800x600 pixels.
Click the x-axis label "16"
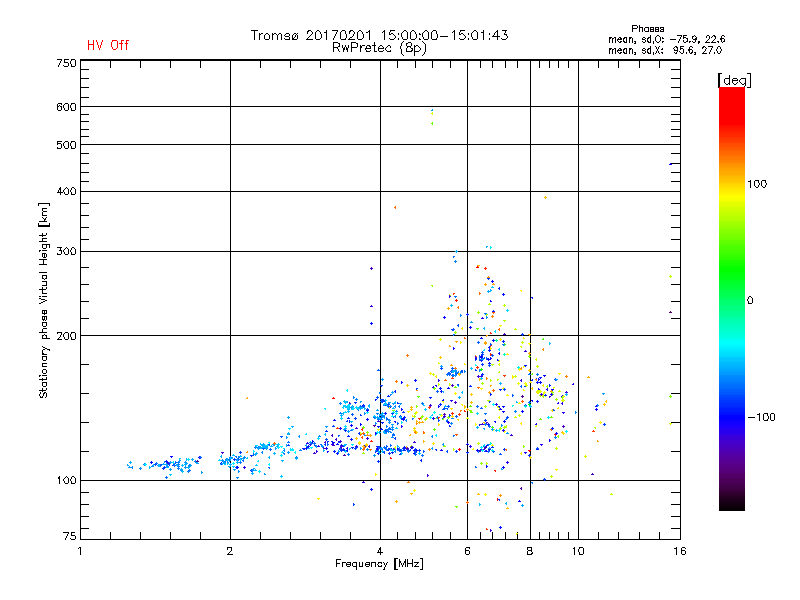[680, 551]
